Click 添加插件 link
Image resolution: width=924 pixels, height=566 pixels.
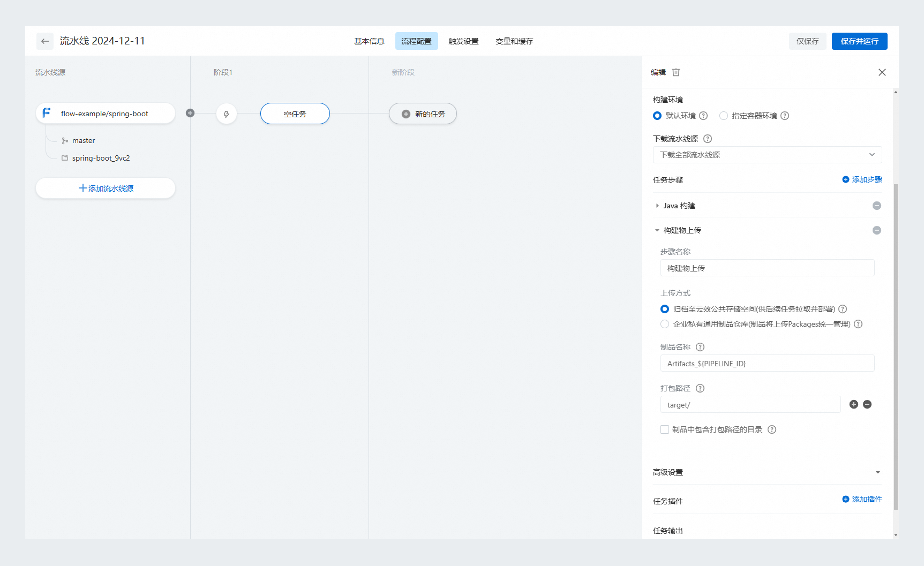pyautogui.click(x=862, y=499)
